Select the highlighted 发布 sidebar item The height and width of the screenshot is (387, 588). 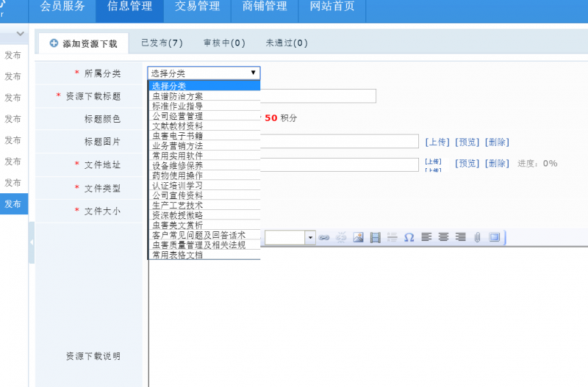click(x=14, y=204)
